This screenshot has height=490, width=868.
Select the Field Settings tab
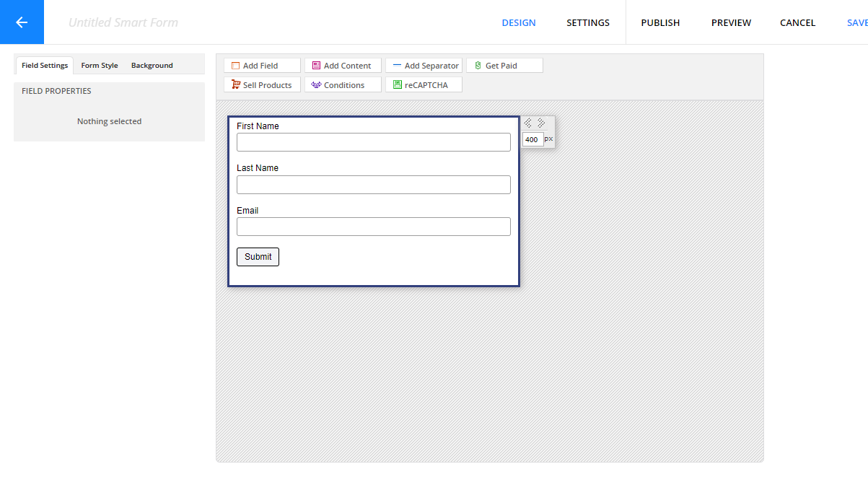(x=45, y=66)
